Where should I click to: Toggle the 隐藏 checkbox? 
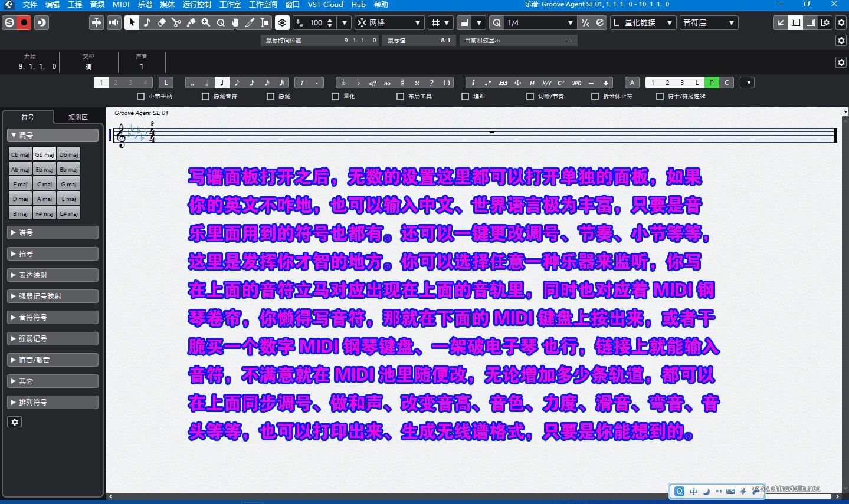[270, 96]
